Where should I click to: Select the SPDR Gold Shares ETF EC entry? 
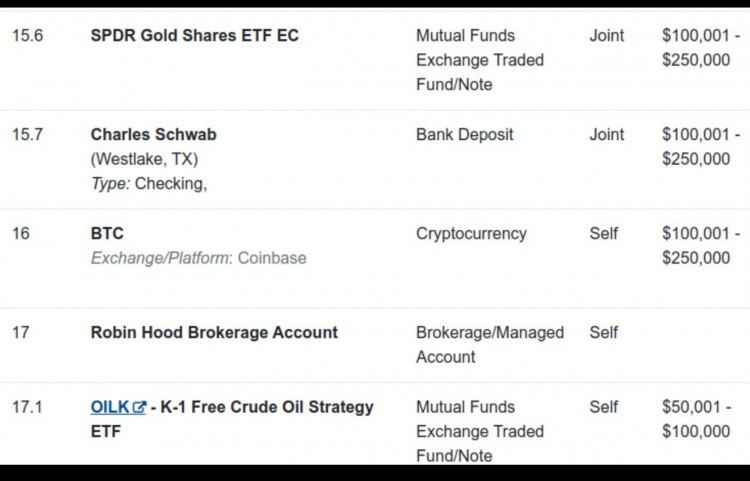[195, 35]
